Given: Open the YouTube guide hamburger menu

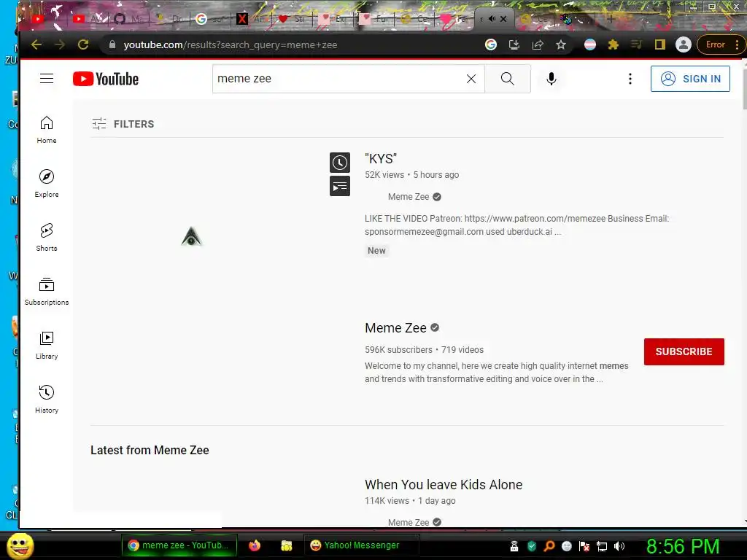Looking at the screenshot, I should click(x=47, y=79).
